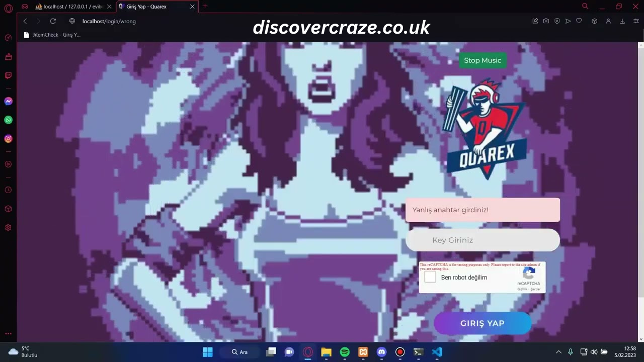Reload the current page
This screenshot has height=362, width=644.
53,21
